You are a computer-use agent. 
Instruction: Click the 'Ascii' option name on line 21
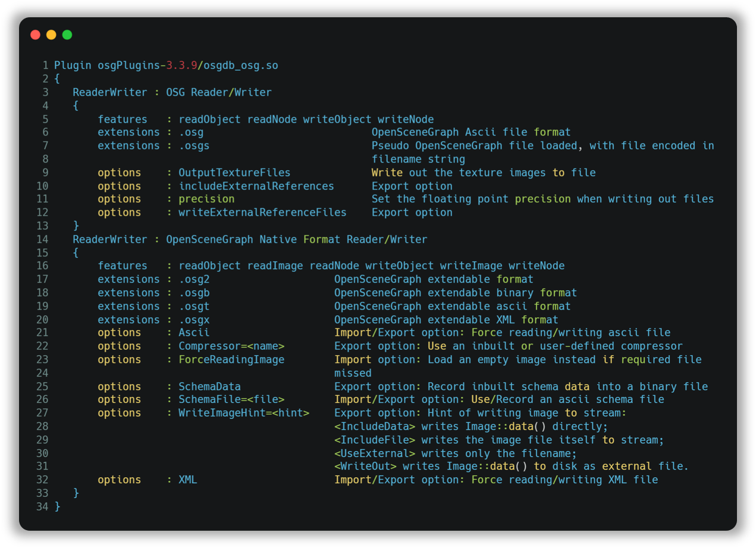(x=194, y=333)
